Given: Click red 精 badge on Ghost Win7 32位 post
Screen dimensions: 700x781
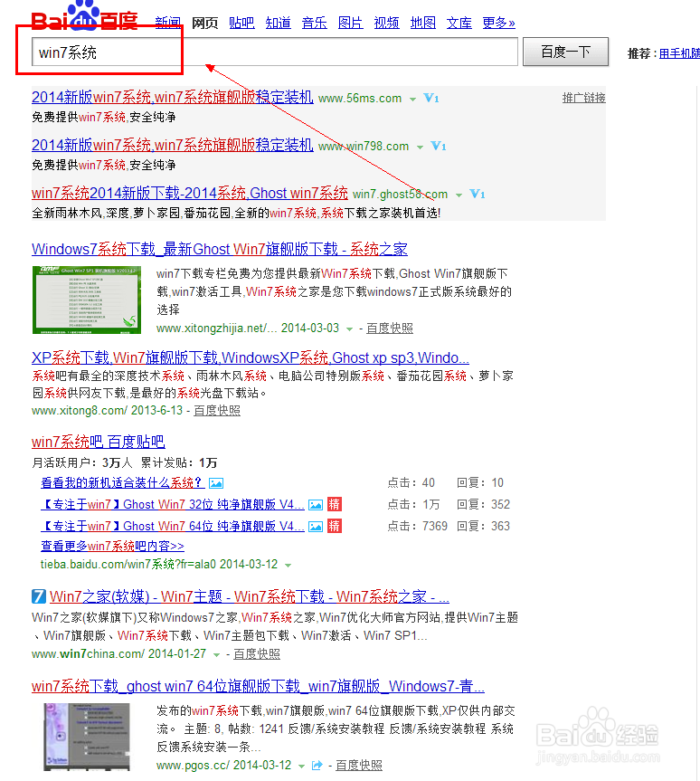Looking at the screenshot, I should coord(335,505).
